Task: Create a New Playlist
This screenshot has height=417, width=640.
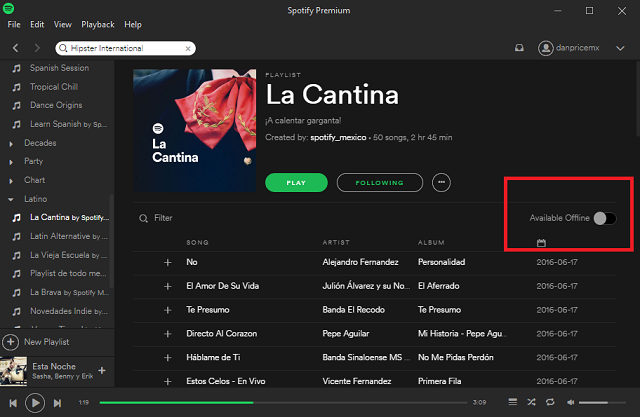Action: [36, 342]
